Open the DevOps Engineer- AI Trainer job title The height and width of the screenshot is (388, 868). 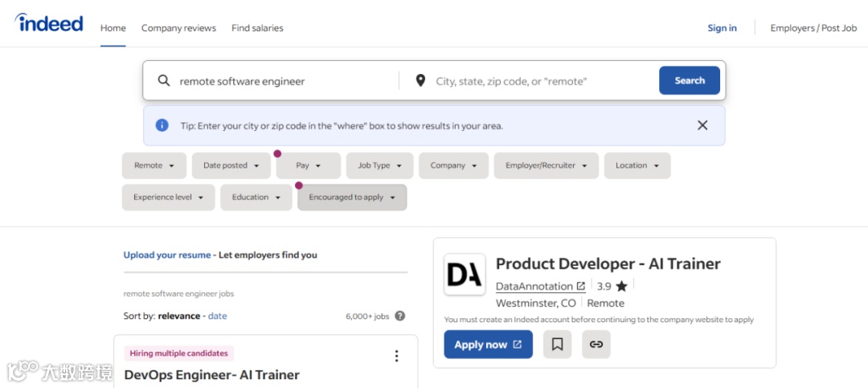tap(212, 374)
